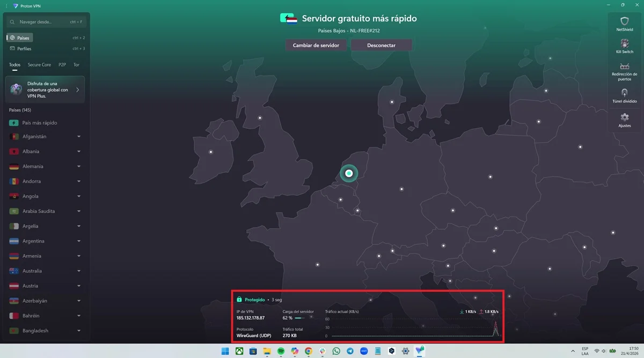Switch to the Secure Core tab
Viewport: 644px width, 358px height.
click(39, 64)
